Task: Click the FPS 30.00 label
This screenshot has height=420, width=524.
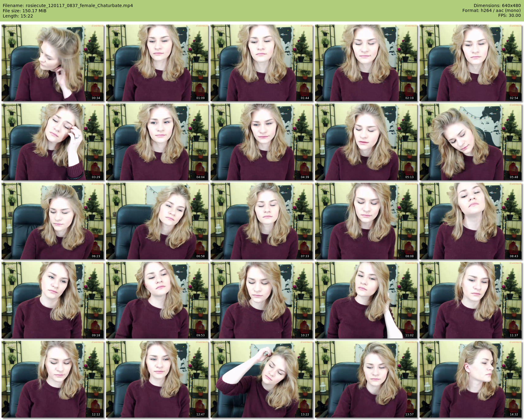Action: pos(509,15)
